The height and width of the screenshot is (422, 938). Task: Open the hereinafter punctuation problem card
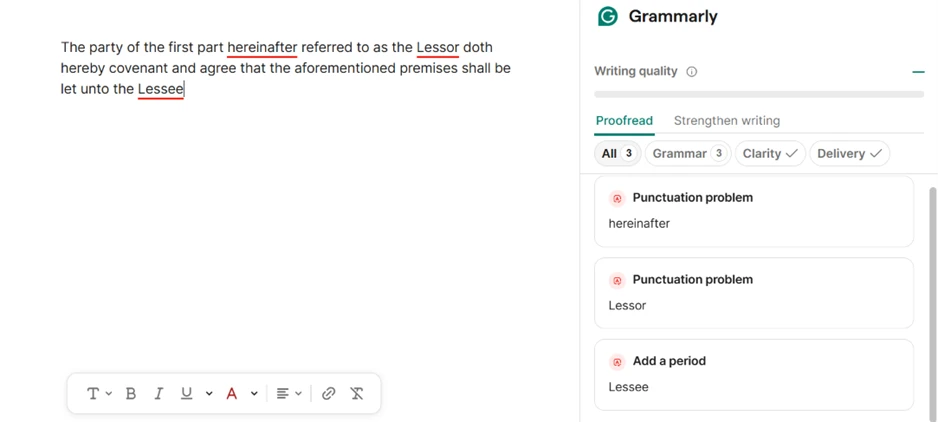[x=754, y=211]
